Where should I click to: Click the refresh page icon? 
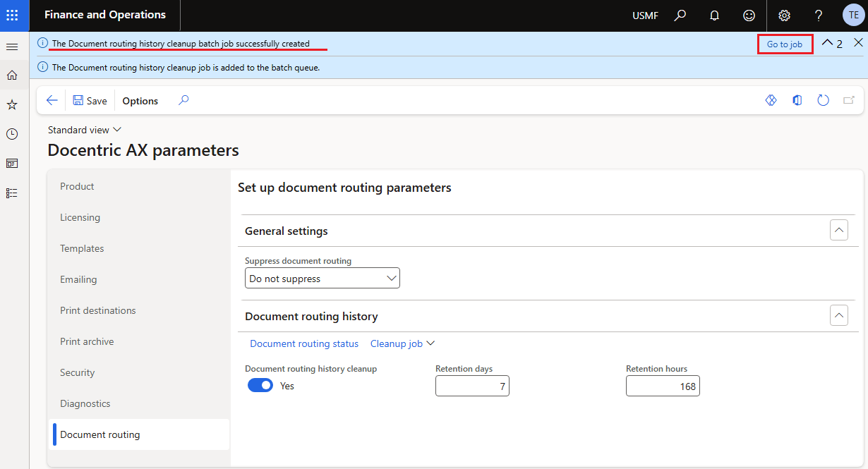coord(823,101)
